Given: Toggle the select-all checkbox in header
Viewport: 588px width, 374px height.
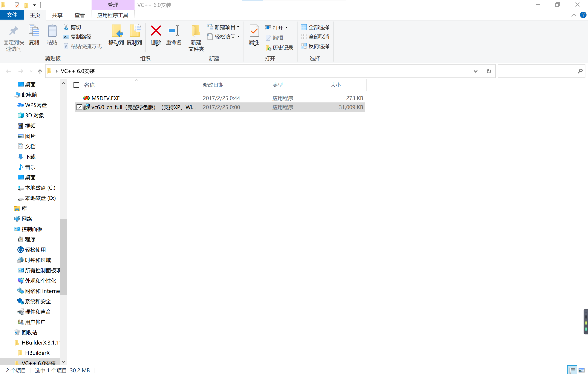Looking at the screenshot, I should 77,85.
